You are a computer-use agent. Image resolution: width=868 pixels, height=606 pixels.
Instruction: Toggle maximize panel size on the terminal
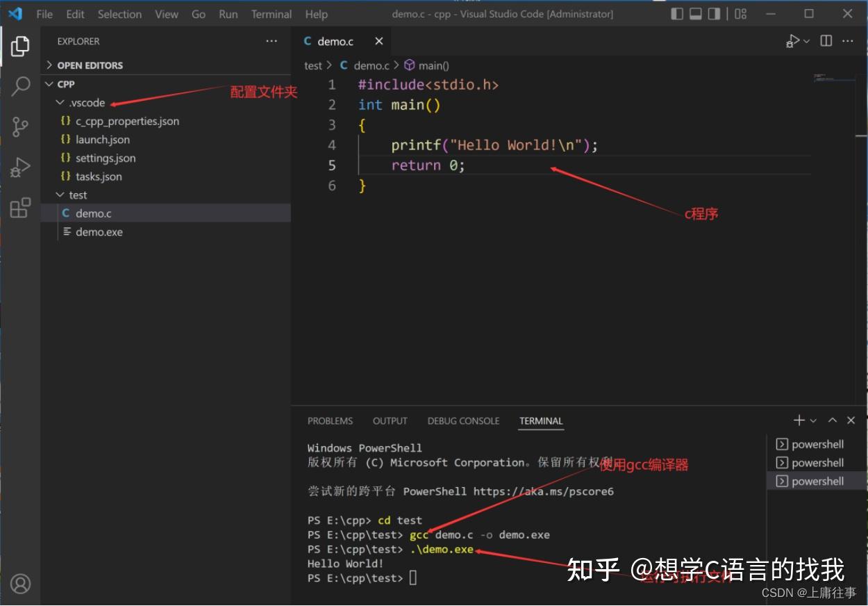pos(832,420)
